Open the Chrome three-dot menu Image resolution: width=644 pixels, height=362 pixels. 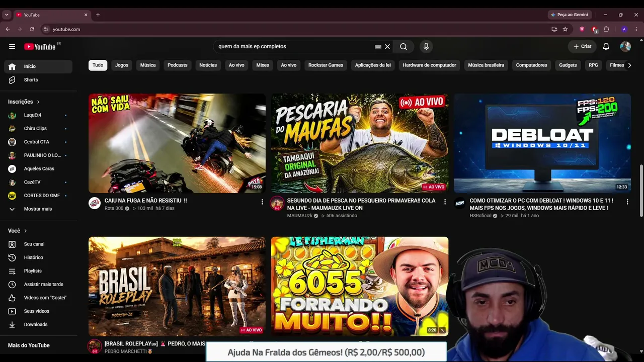point(636,29)
